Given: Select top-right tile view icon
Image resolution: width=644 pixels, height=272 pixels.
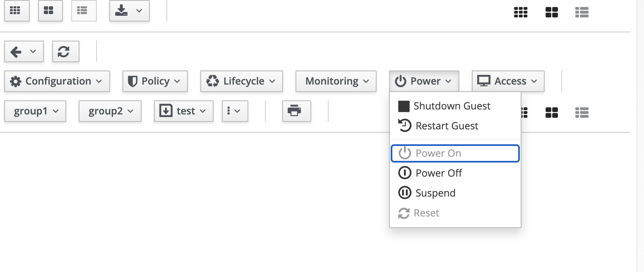Looking at the screenshot, I should coord(552,12).
